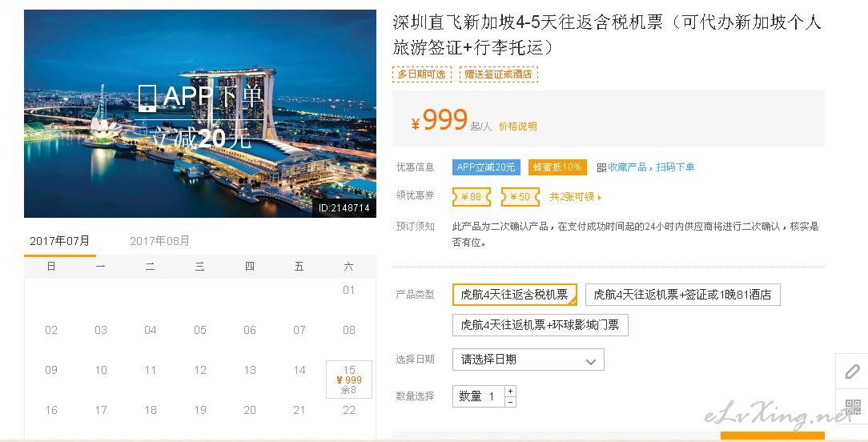The height and width of the screenshot is (442, 868).
Task: Click the Singapore Marina Bay product image
Action: [200, 114]
